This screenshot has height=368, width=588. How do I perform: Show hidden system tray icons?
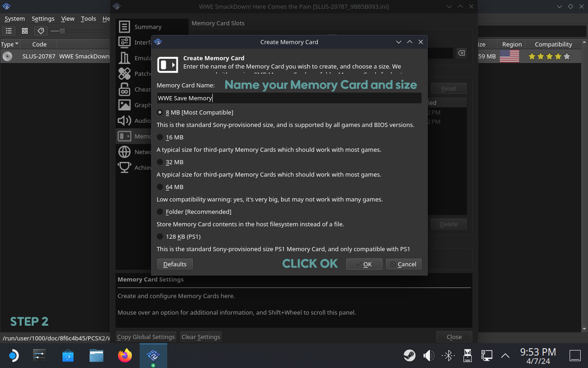(505, 356)
